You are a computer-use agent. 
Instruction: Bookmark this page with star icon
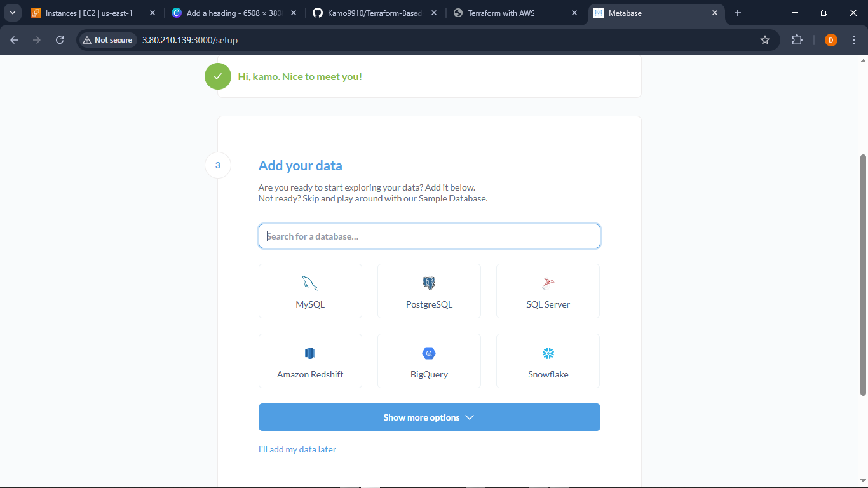pos(765,40)
